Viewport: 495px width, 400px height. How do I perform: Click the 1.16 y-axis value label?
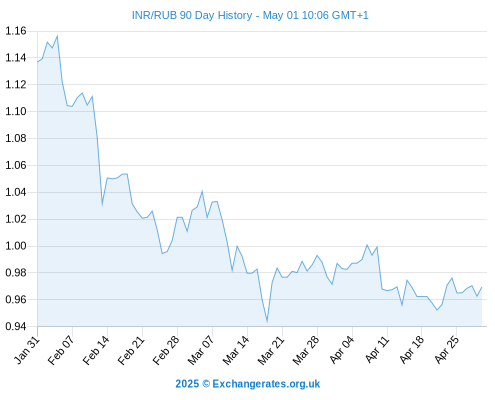click(16, 31)
